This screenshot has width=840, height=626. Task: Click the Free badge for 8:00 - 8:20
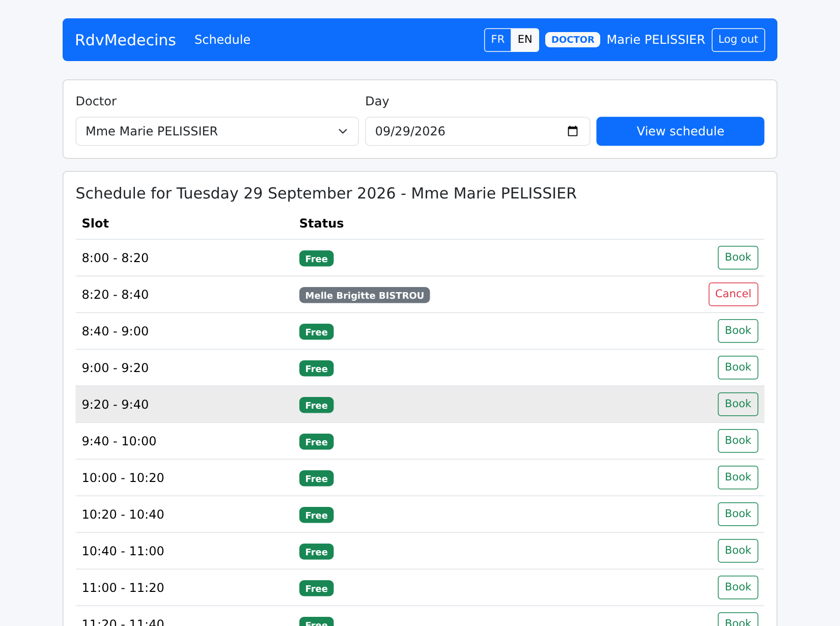(316, 259)
